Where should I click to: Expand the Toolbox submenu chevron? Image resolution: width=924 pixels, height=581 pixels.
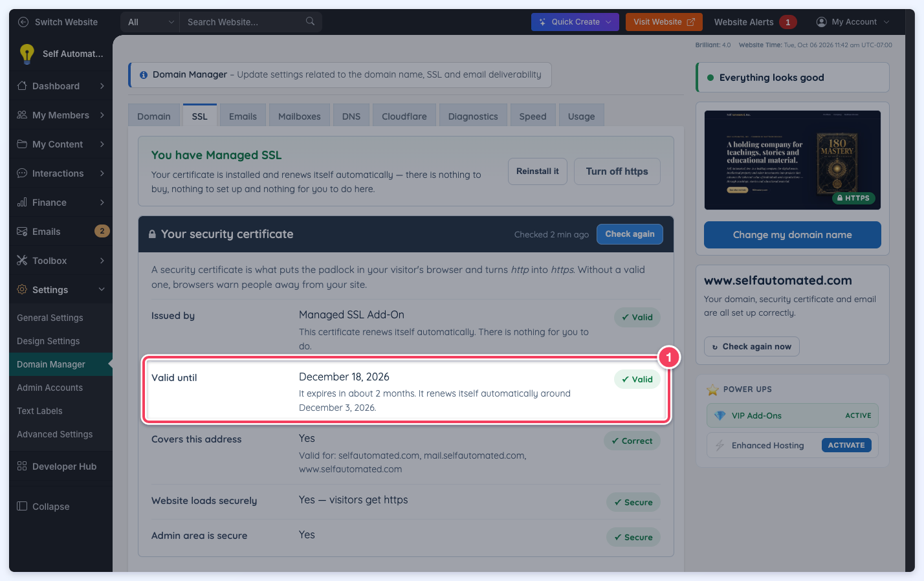click(x=102, y=261)
